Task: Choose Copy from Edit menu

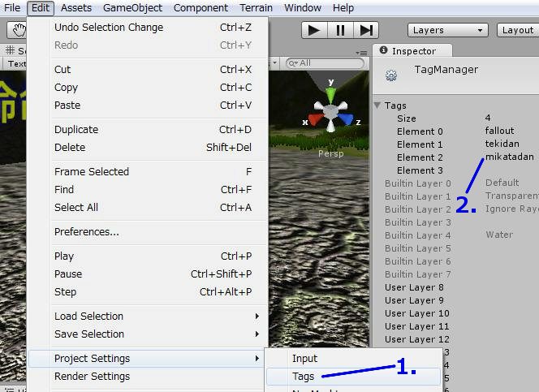Action: pos(149,88)
